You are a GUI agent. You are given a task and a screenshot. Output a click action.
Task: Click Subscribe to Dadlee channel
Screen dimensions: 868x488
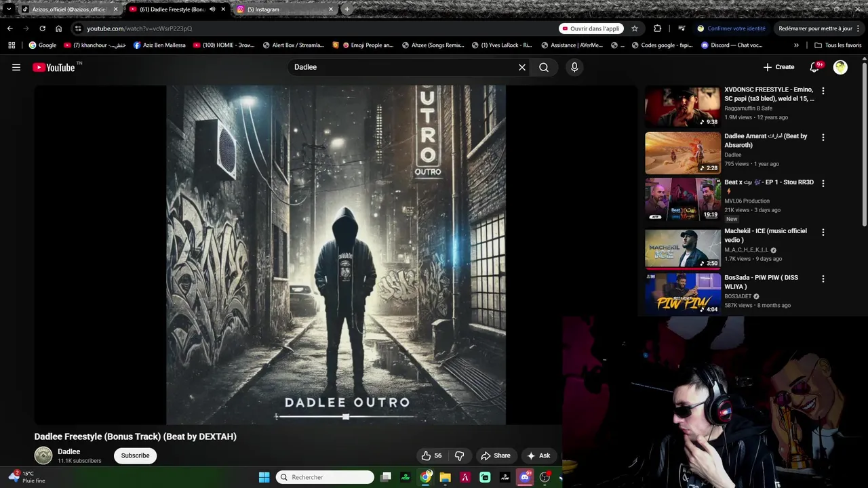[135, 455]
